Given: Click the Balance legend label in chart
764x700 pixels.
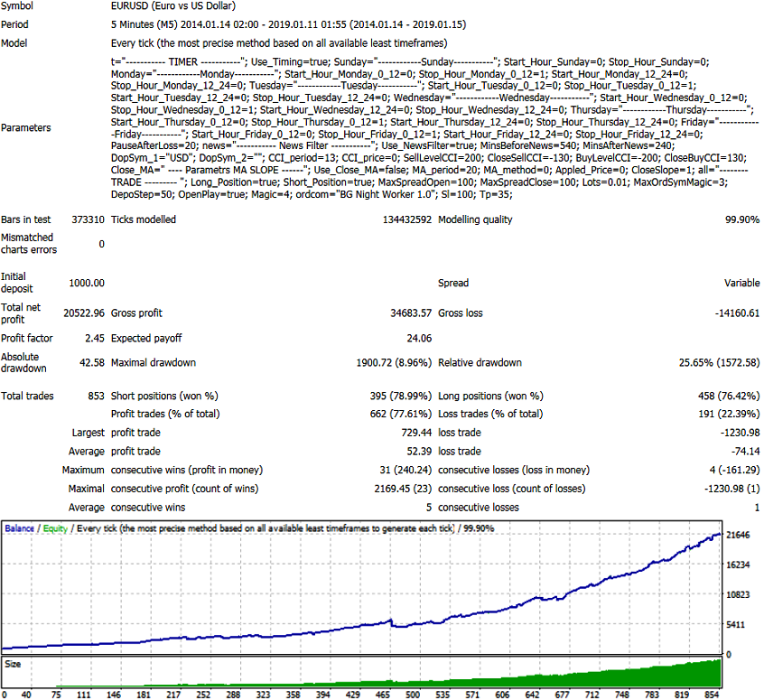Looking at the screenshot, I should pyautogui.click(x=20, y=528).
